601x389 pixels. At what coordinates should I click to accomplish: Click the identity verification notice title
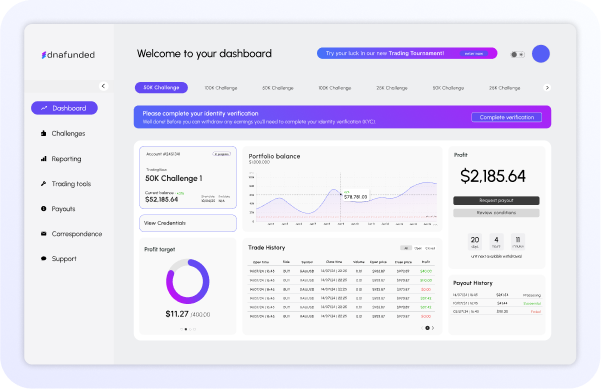200,113
